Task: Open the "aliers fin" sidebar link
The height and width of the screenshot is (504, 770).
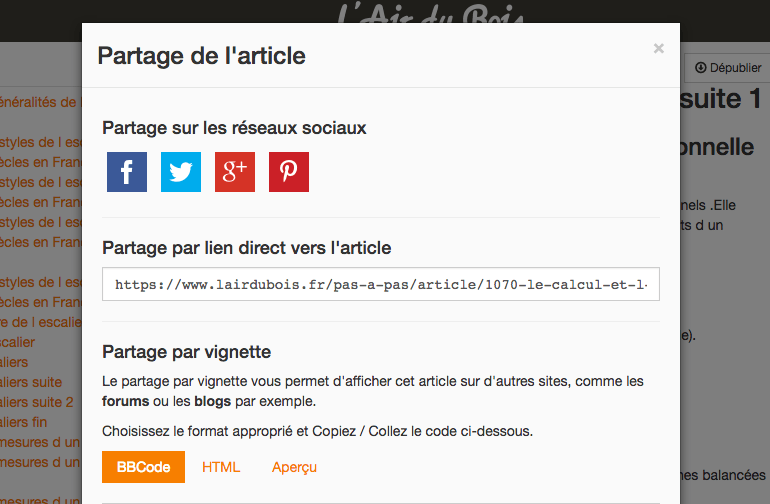Action: [x=24, y=422]
